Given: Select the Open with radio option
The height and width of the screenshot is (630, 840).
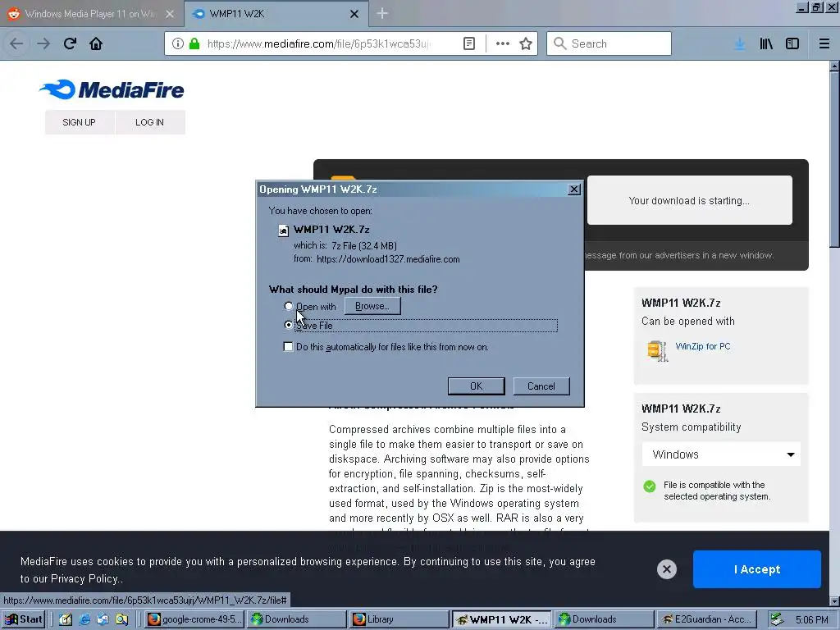Looking at the screenshot, I should pos(289,307).
